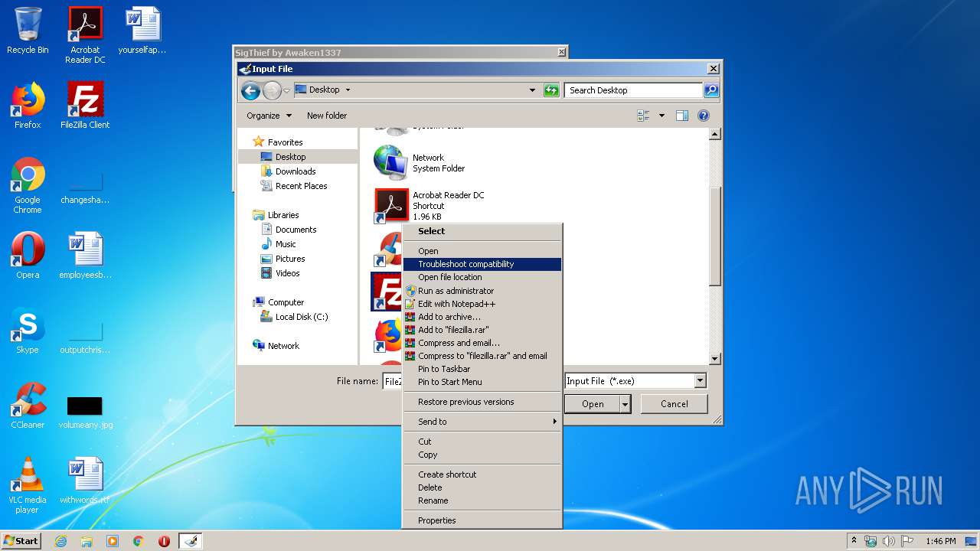Screen dimensions: 980x551
Task: Choose Open file location
Action: 482,277
